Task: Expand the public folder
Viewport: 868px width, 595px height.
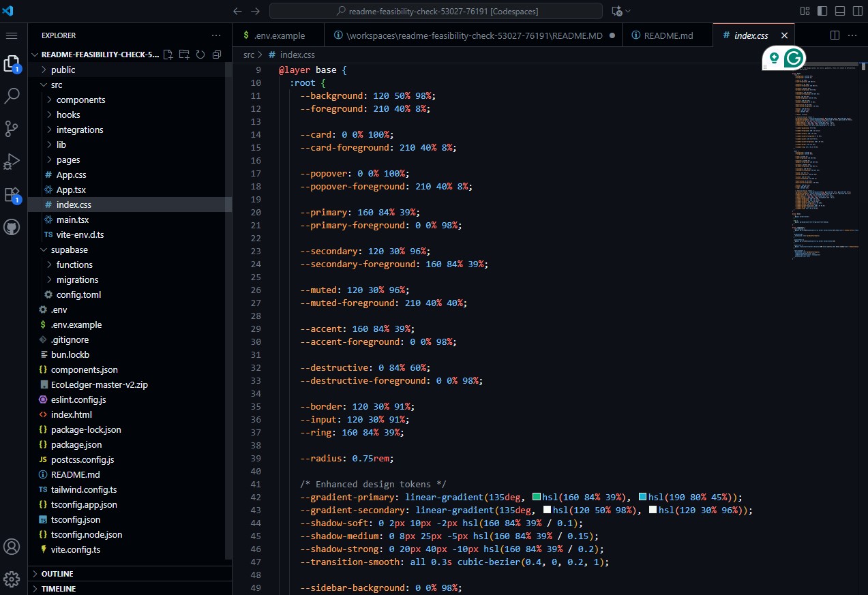Action: click(x=63, y=70)
